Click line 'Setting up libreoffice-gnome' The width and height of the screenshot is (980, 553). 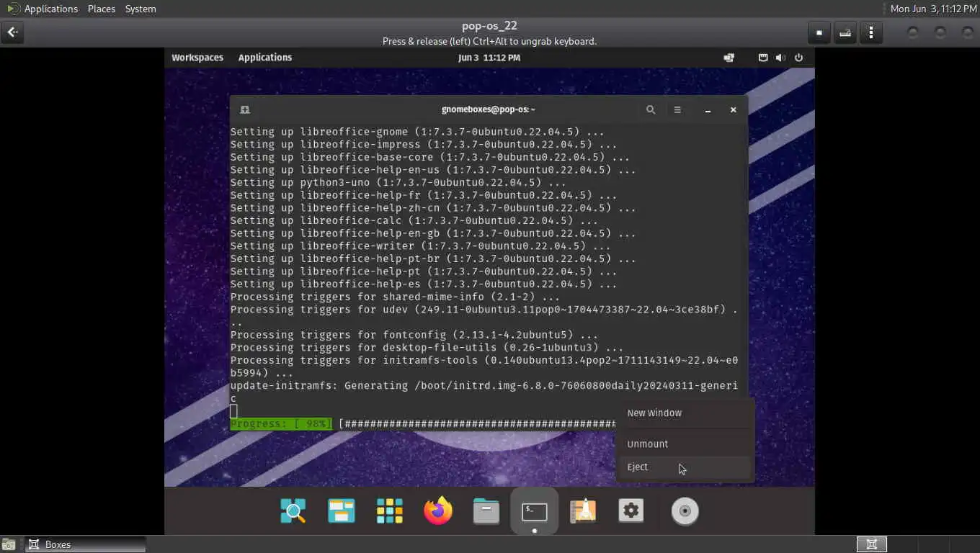click(x=417, y=132)
